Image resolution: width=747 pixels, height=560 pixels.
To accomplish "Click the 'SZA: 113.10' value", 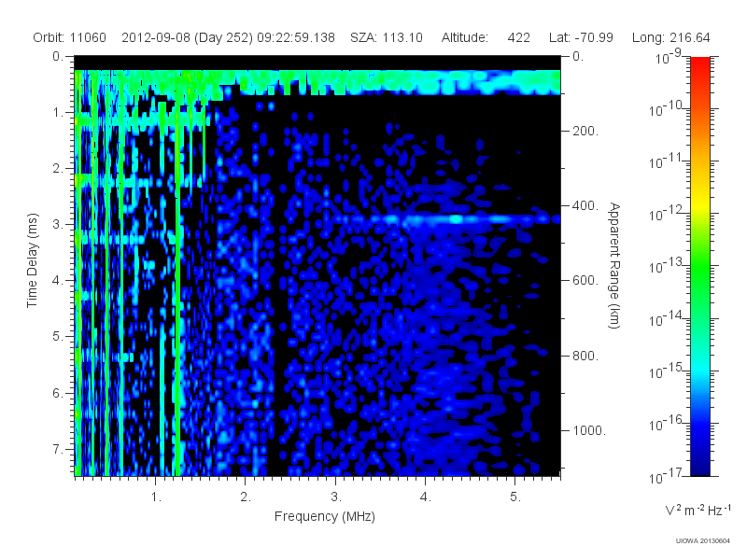I will [x=387, y=37].
